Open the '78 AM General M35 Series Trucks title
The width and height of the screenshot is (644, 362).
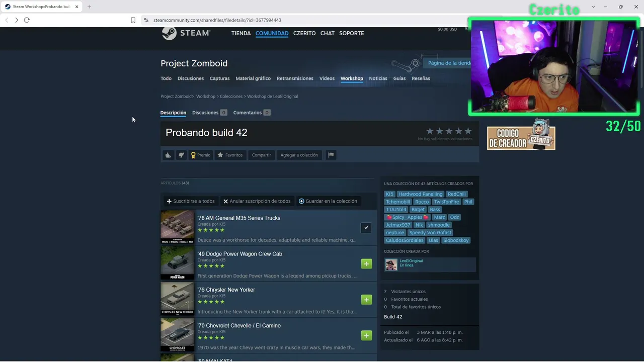click(239, 218)
